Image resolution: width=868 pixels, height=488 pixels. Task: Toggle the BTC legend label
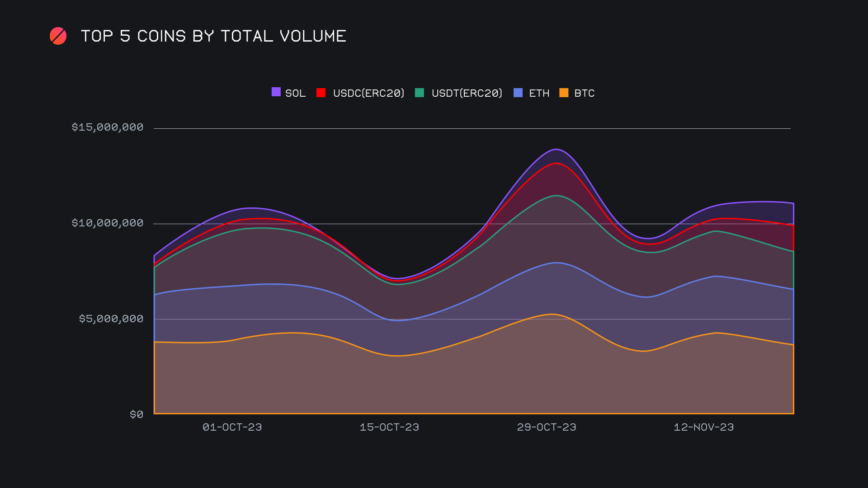(x=584, y=93)
